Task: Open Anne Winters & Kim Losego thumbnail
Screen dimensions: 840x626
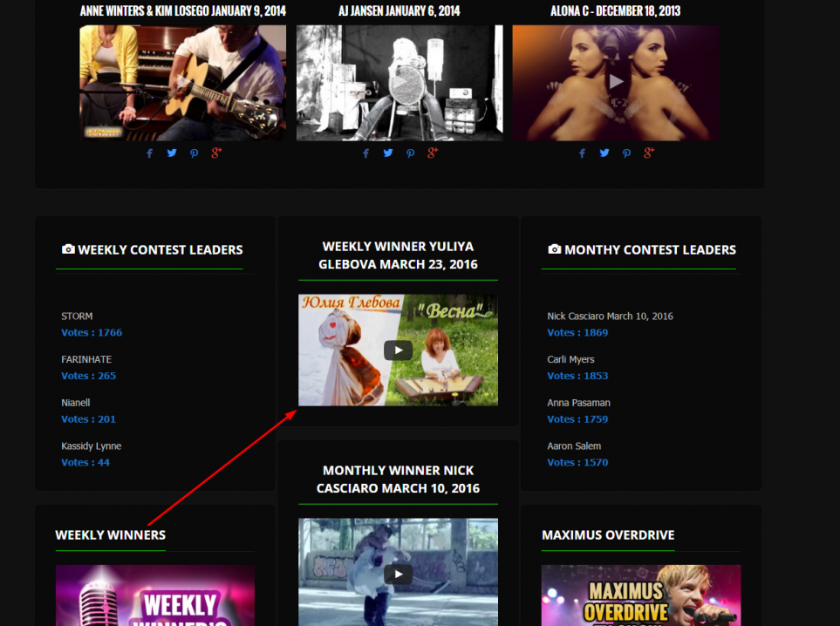Action: 182,83
